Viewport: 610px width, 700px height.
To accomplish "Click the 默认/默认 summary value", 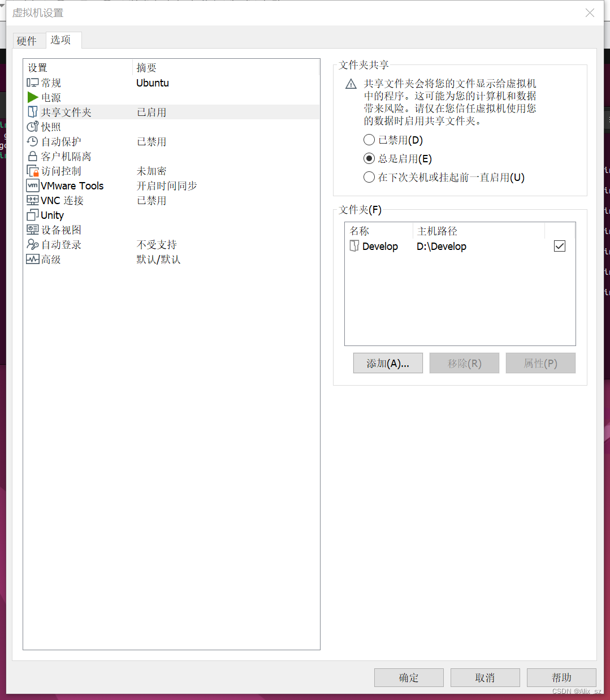I will (158, 259).
